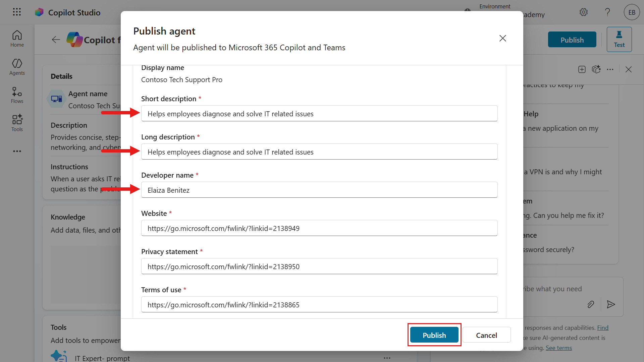Open the settings gear icon
This screenshot has height=362, width=644.
click(584, 12)
